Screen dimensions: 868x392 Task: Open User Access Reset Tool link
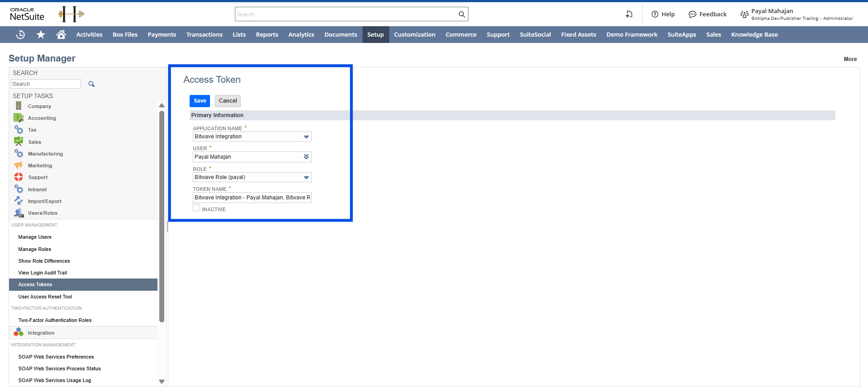[45, 297]
